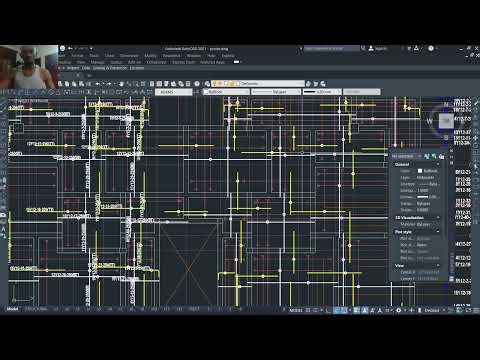This screenshot has height=360, width=480.
Task: Open the Dimension menu
Action: pyautogui.click(x=129, y=56)
